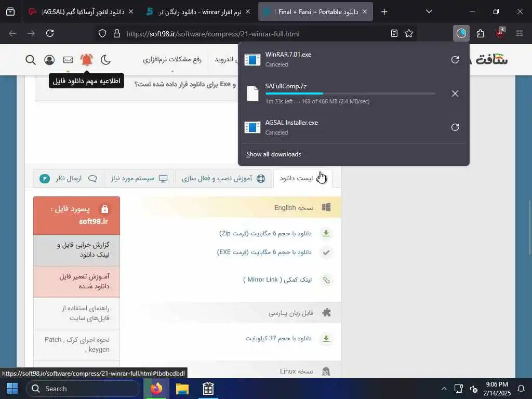Open the calendar-like app on taskbar
The height and width of the screenshot is (399, 532).
(208, 389)
